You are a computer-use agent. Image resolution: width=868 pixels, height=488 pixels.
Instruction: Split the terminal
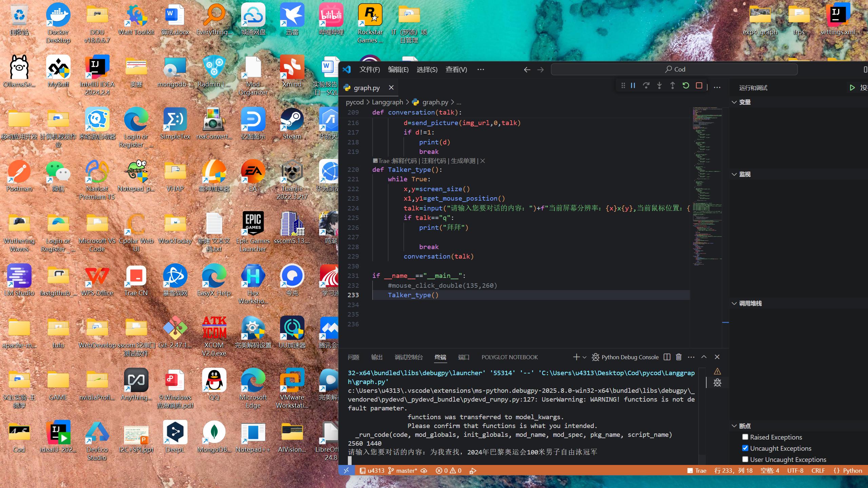667,357
